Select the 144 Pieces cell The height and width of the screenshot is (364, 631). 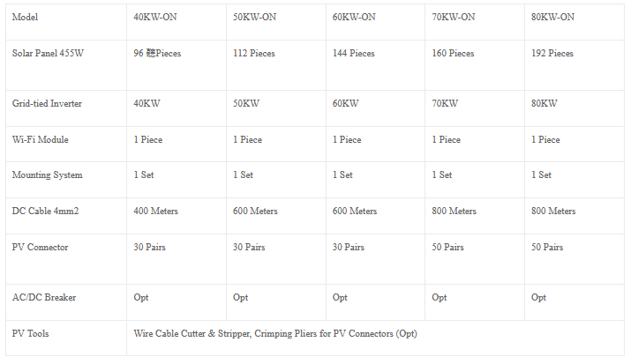click(354, 54)
